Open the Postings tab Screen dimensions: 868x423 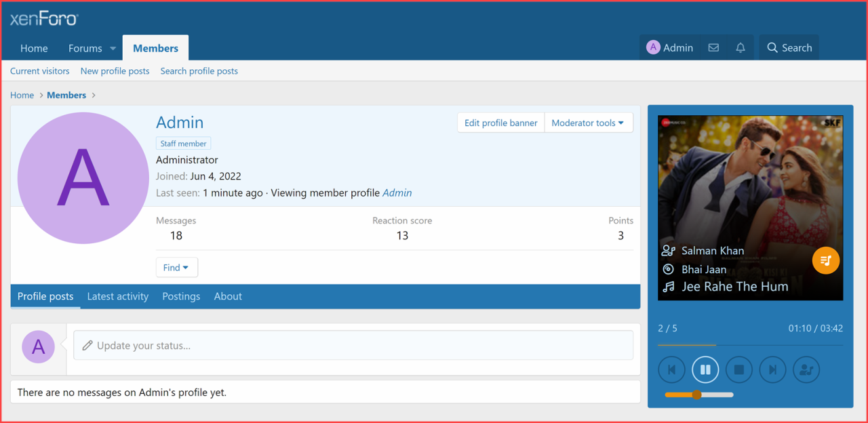[x=181, y=296]
